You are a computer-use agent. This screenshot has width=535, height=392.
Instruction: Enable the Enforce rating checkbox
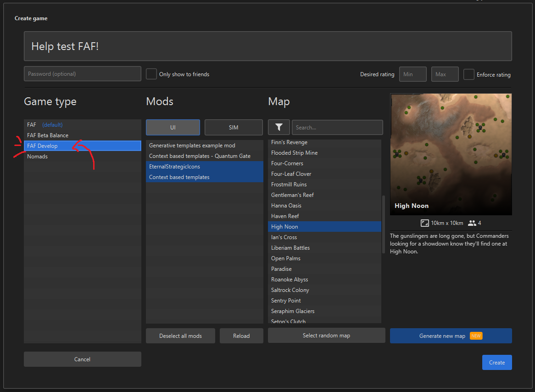coord(469,74)
